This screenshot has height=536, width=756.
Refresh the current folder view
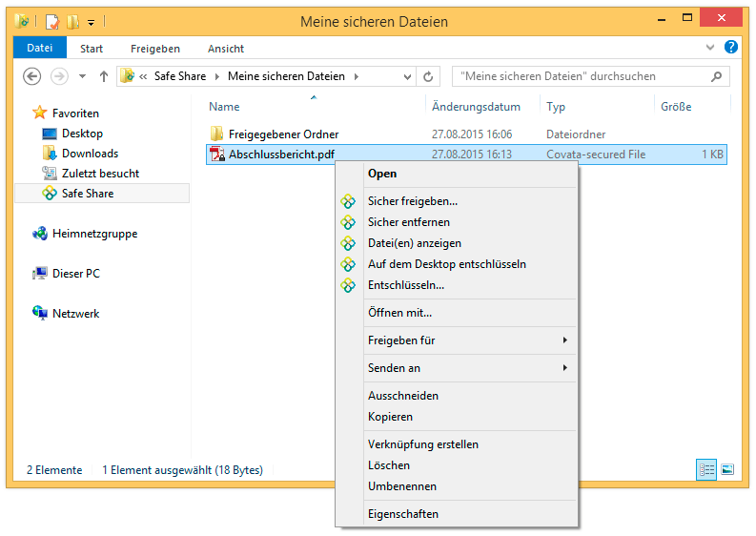point(428,76)
